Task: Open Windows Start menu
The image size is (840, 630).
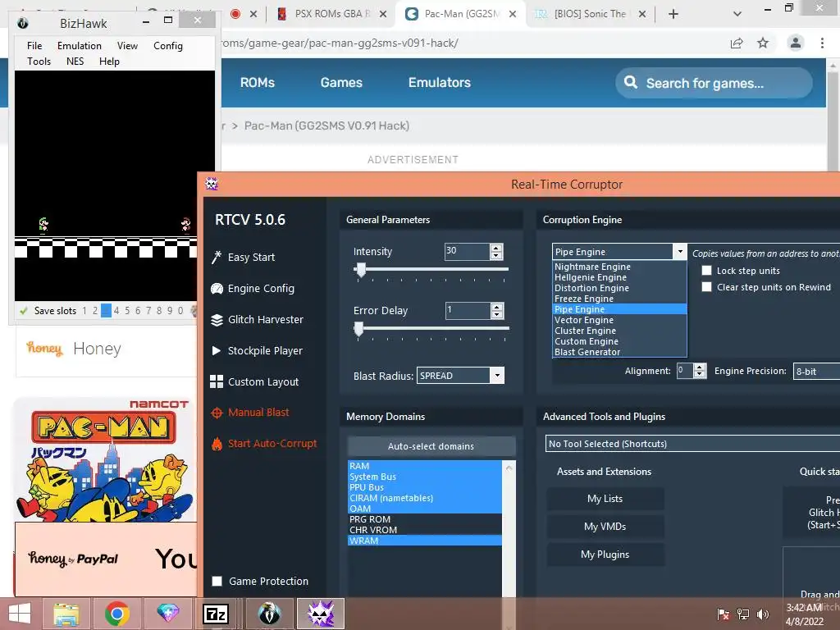Action: click(x=20, y=614)
